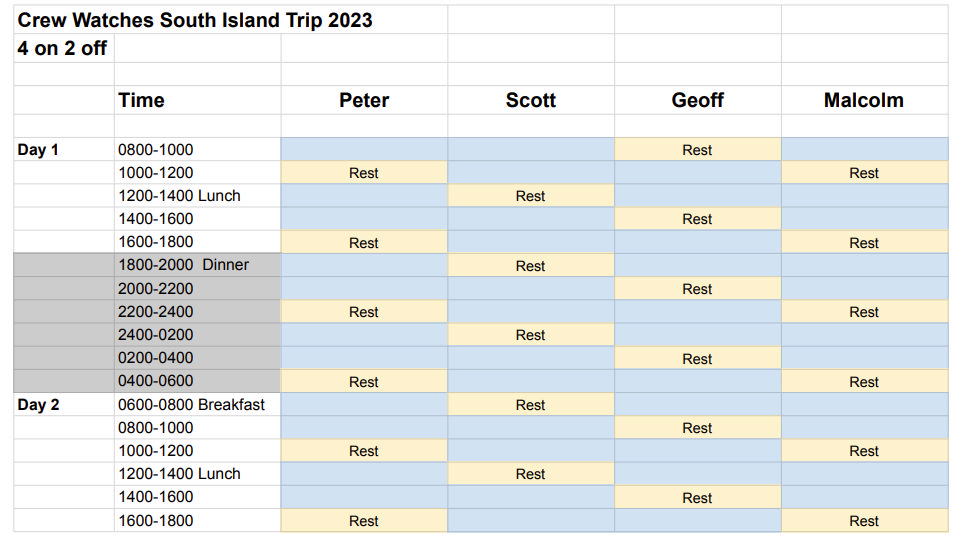
Task: Click the 'Peter' column header
Action: coord(364,100)
